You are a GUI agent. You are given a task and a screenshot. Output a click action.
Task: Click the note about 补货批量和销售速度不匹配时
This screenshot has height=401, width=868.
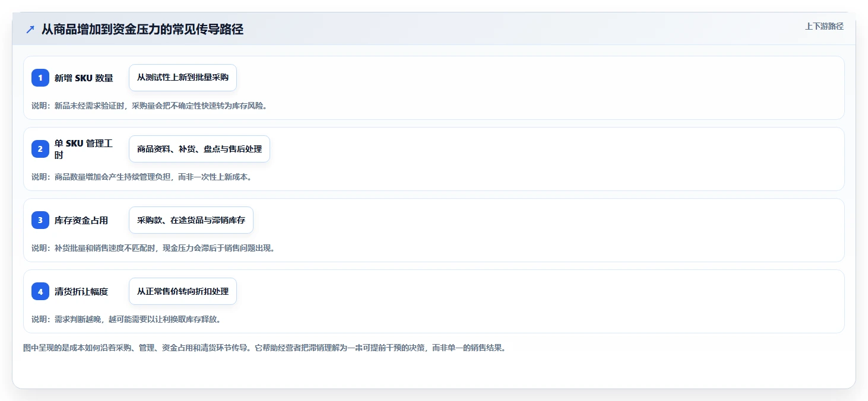tap(153, 248)
